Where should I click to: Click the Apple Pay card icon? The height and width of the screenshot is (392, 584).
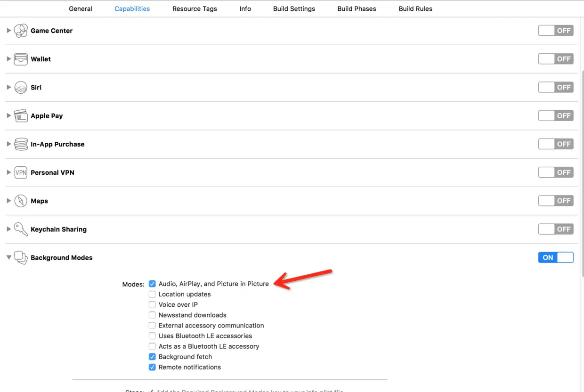click(21, 115)
